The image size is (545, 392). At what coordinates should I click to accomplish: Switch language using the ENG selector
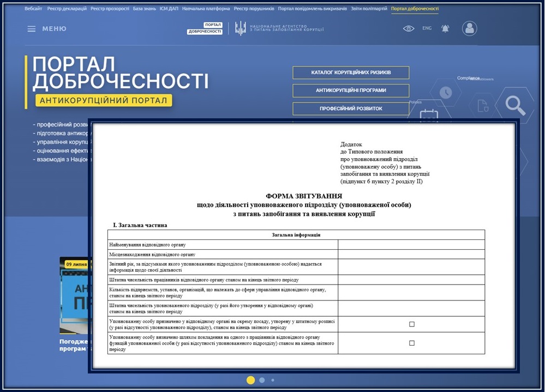click(x=427, y=28)
